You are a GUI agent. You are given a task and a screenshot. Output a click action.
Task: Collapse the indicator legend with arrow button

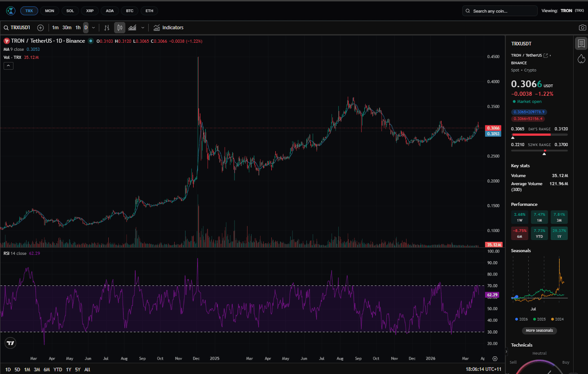tap(9, 66)
